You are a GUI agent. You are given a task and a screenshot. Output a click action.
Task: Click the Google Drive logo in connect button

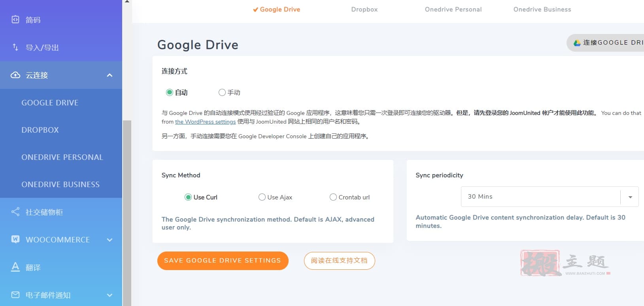coord(577,43)
